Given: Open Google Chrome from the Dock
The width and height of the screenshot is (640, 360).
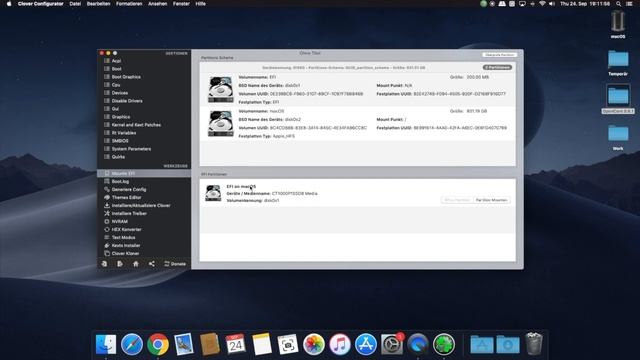Looking at the screenshot, I should pos(158,344).
